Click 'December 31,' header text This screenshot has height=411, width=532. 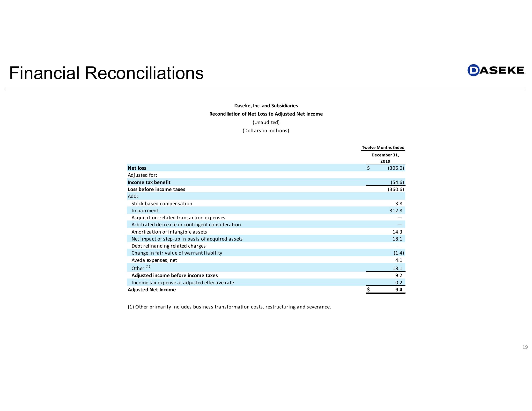(385, 155)
